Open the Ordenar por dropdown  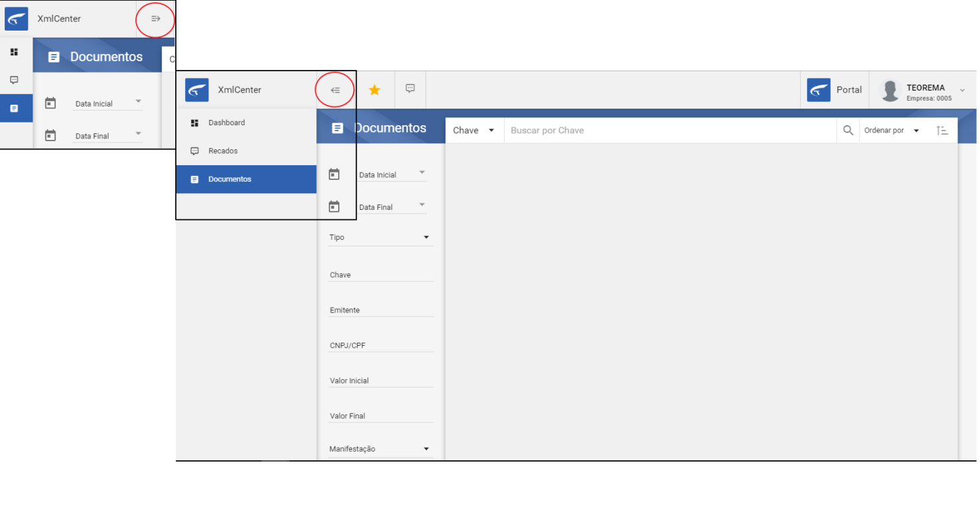click(x=891, y=131)
